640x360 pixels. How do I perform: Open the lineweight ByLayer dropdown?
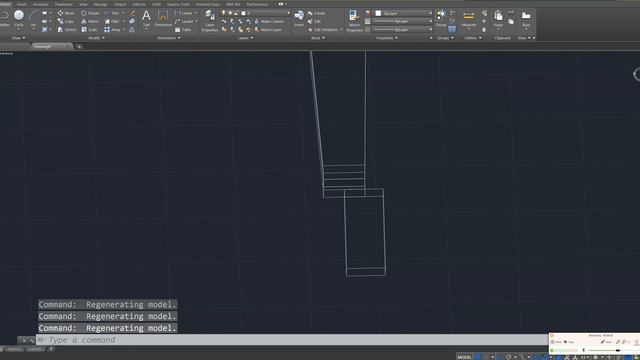[x=402, y=21]
